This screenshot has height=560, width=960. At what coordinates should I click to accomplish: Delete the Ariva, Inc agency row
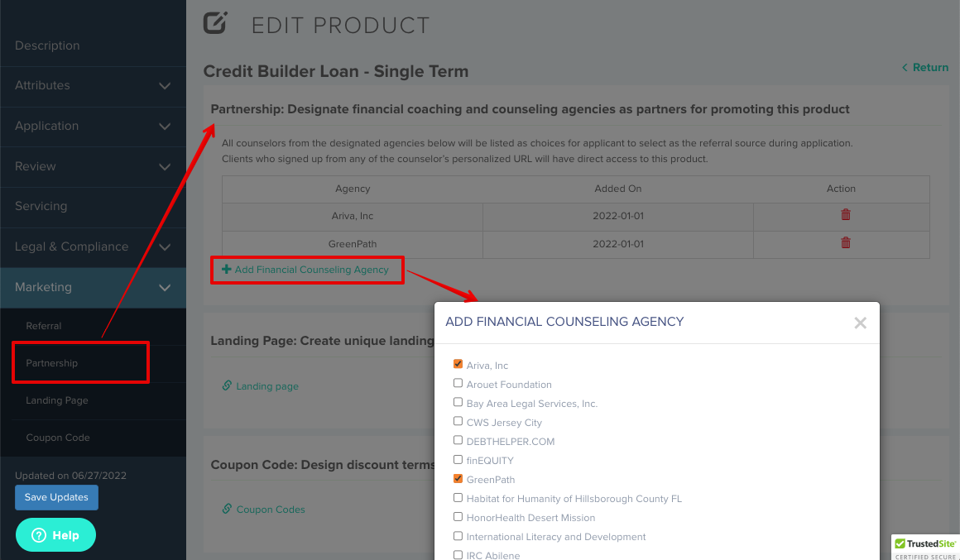[x=846, y=215]
